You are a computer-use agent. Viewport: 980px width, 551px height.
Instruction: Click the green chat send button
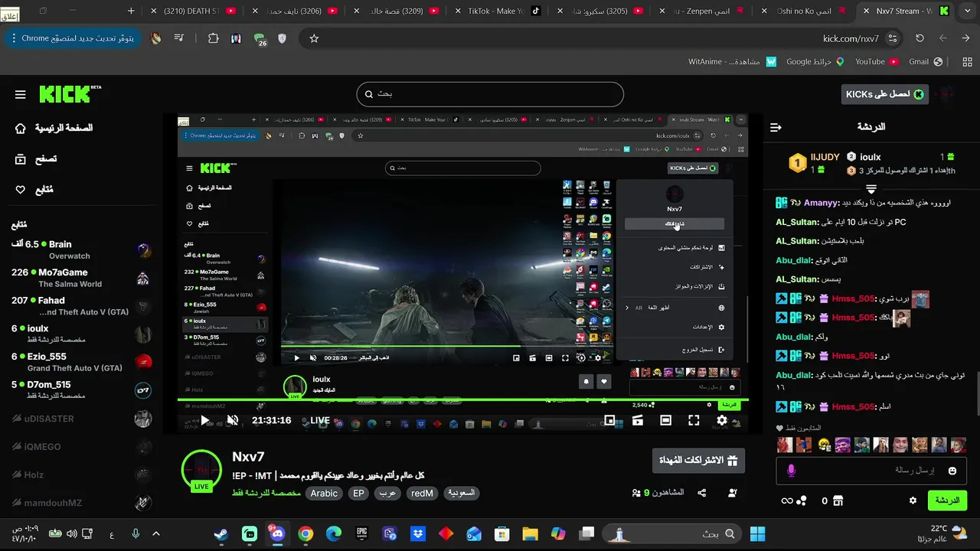947,500
